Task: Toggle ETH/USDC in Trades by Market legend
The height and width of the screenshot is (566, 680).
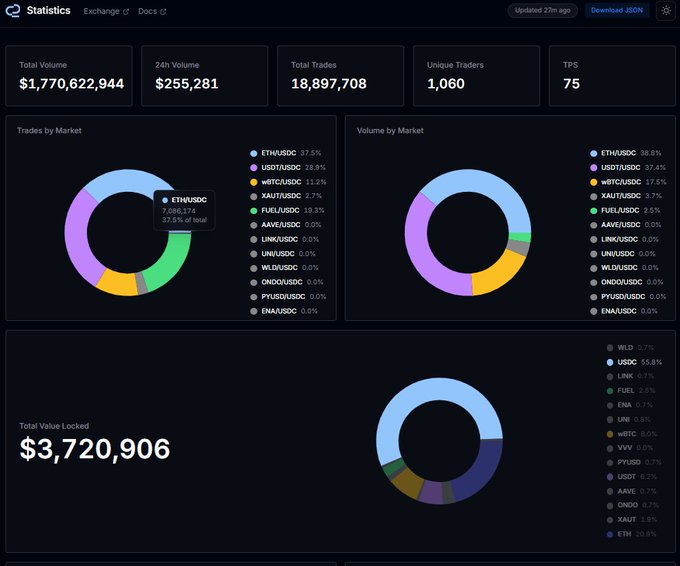Action: pos(285,153)
